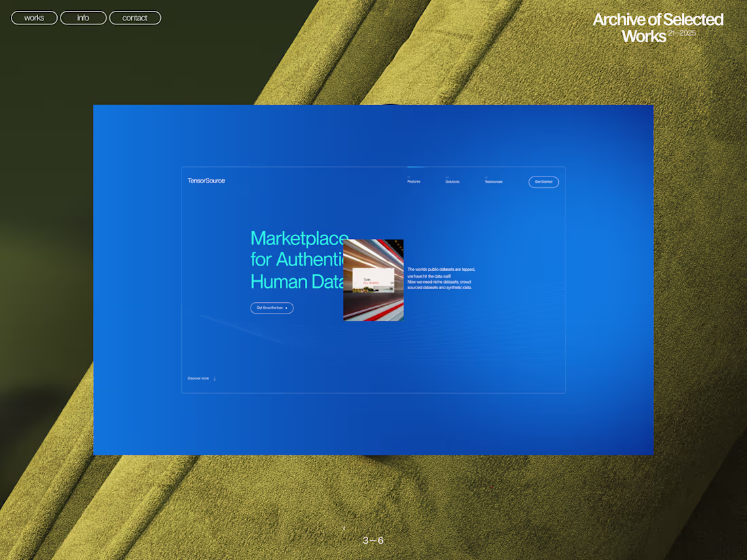Click the Archive of Selected Works title
This screenshot has height=560, width=747.
click(x=658, y=27)
